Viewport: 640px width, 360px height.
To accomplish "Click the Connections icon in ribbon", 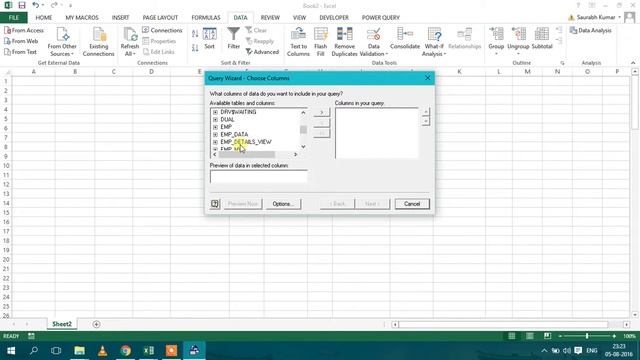I will pos(146,30).
